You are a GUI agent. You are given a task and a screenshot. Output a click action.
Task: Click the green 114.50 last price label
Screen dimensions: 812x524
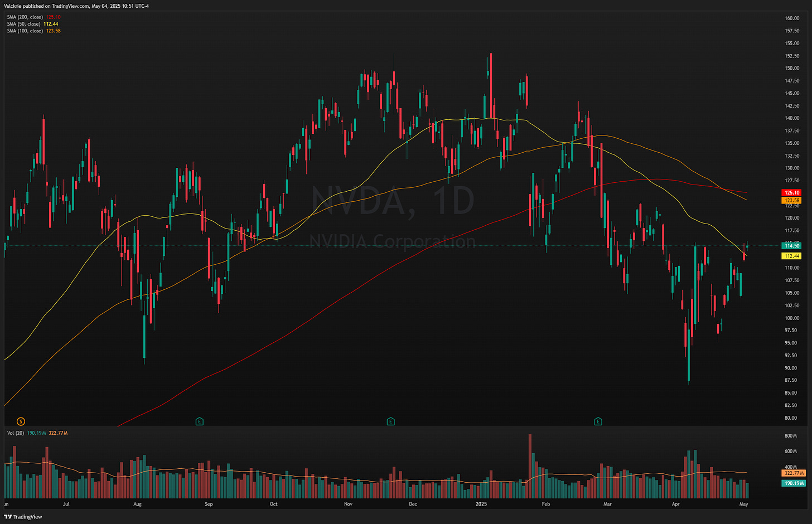click(x=792, y=246)
